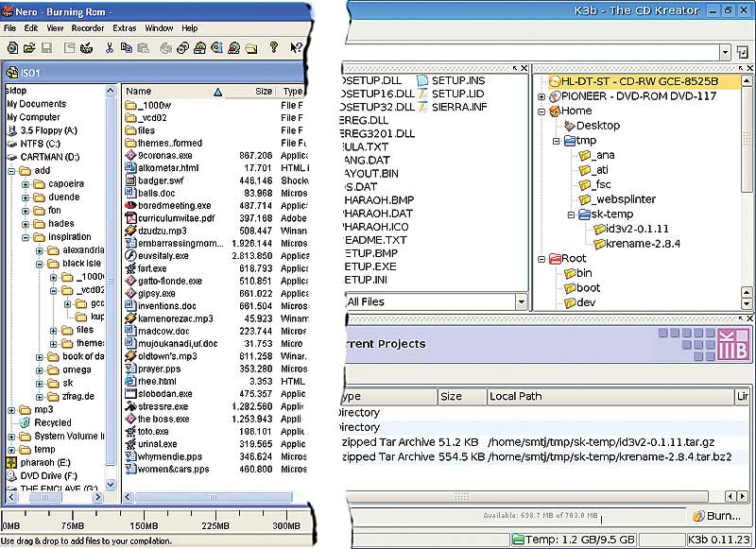
Task: Click the krename-2.8.4.tar.bz2 project entry path
Action: click(610, 457)
